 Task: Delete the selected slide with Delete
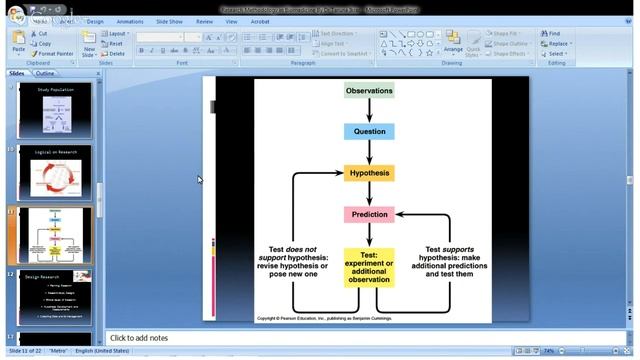tap(113, 53)
